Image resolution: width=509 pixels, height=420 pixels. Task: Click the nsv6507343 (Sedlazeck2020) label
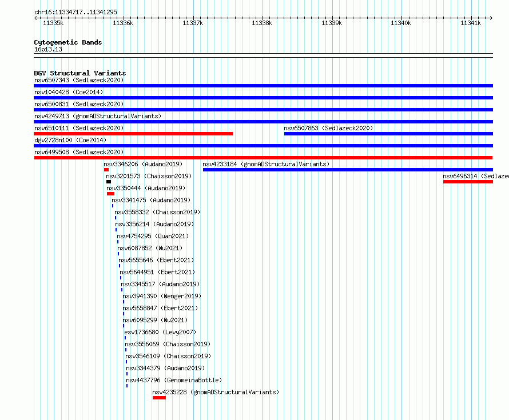point(79,80)
